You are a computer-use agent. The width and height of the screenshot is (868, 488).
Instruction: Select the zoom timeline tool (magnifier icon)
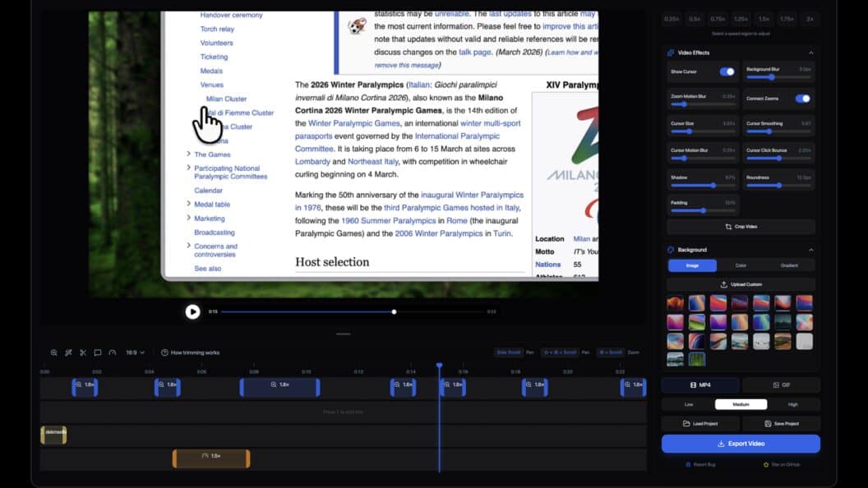(x=53, y=352)
